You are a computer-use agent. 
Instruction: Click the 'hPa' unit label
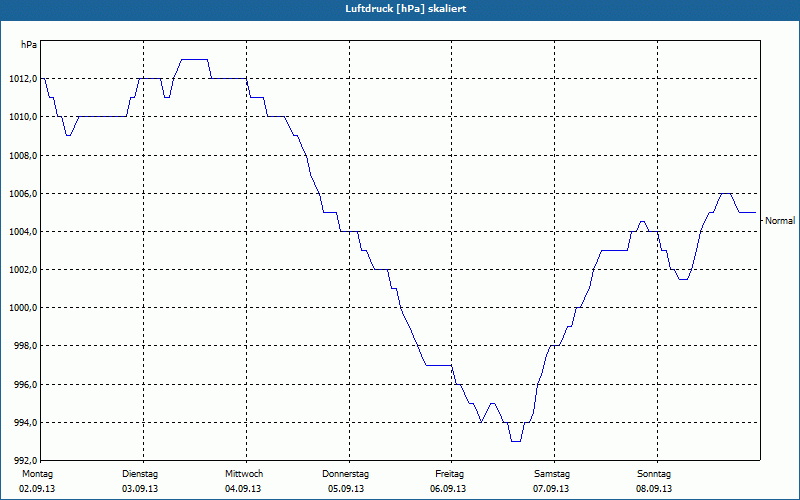(29, 45)
